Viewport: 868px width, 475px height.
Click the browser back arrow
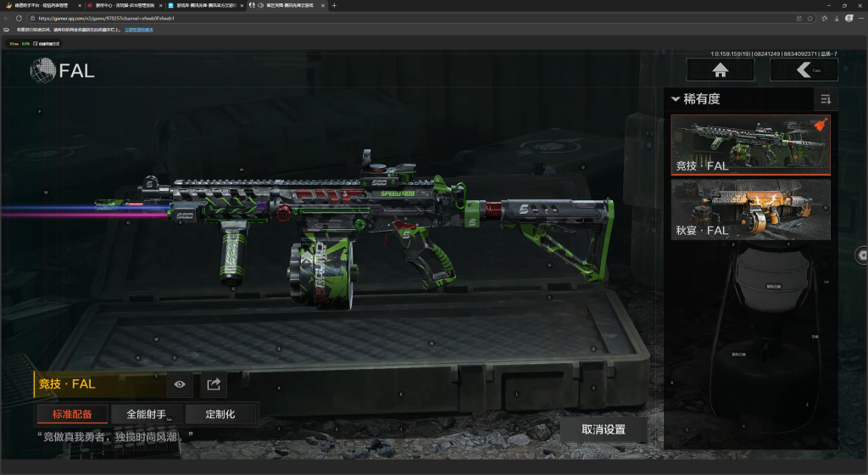click(7, 19)
